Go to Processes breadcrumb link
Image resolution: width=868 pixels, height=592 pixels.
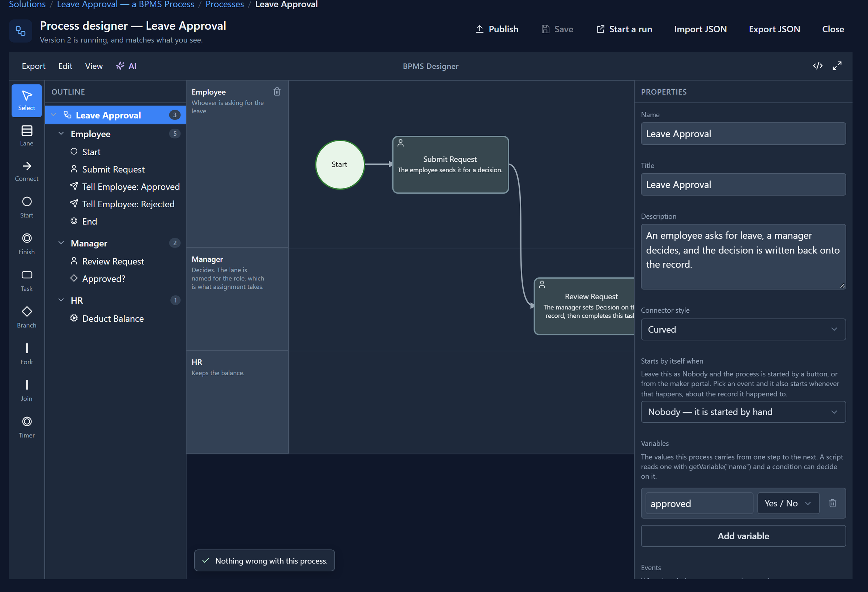[x=225, y=4]
